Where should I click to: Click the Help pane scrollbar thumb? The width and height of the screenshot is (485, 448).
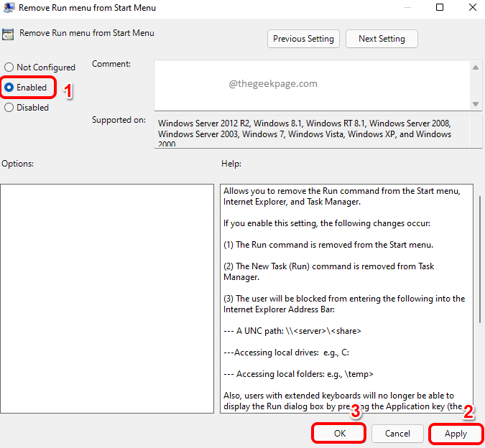click(479, 258)
